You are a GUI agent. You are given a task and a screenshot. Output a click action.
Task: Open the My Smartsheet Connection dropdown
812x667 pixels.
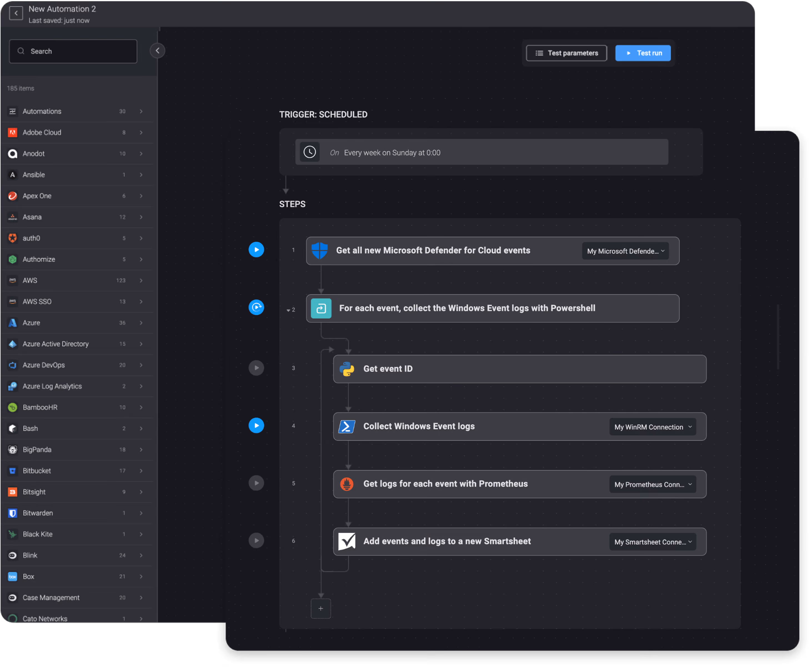coord(653,542)
